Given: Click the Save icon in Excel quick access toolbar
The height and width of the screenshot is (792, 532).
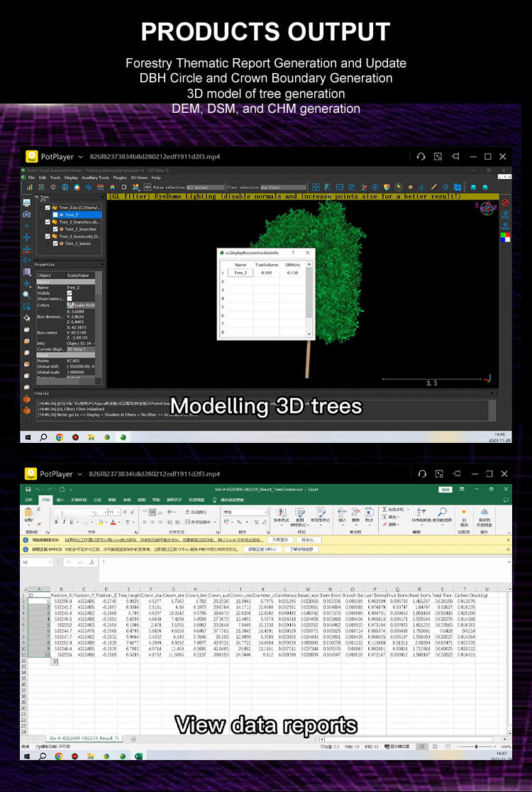Looking at the screenshot, I should (29, 490).
